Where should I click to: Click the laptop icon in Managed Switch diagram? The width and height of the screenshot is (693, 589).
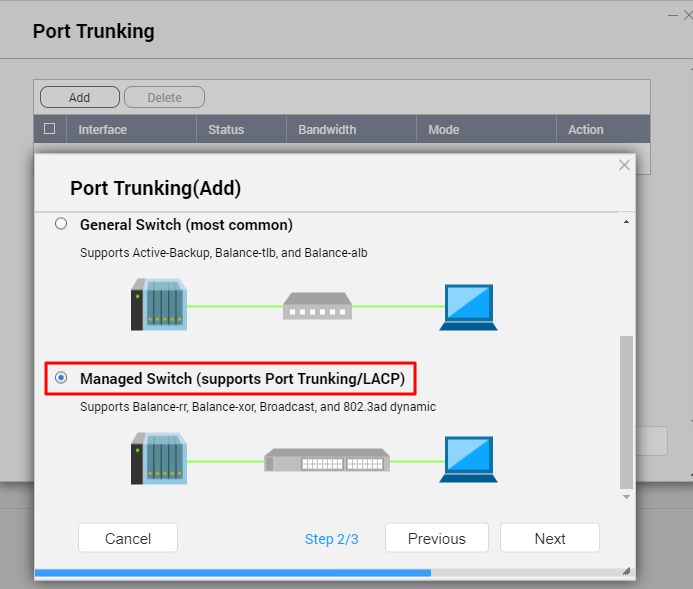tap(468, 460)
